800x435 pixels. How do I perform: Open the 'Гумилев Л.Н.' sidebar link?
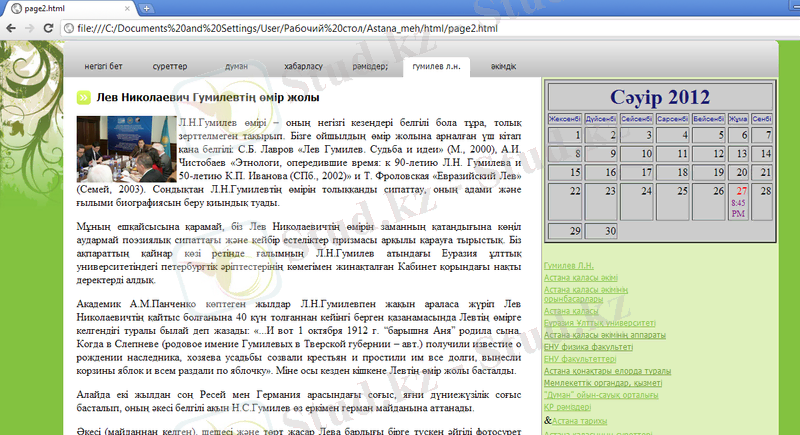tap(568, 266)
